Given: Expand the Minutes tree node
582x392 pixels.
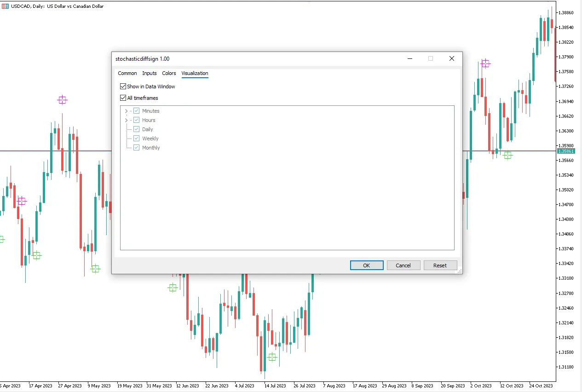Looking at the screenshot, I should click(x=126, y=111).
